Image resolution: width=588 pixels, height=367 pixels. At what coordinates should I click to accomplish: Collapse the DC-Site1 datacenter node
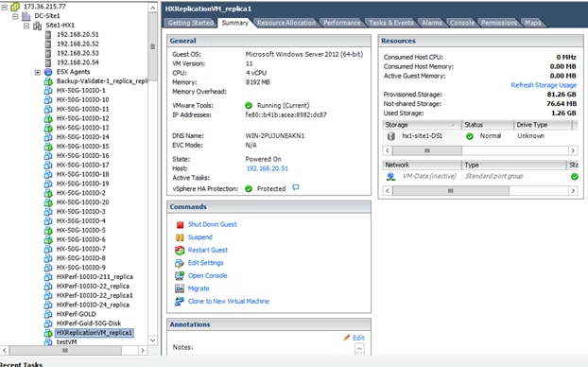[15, 16]
